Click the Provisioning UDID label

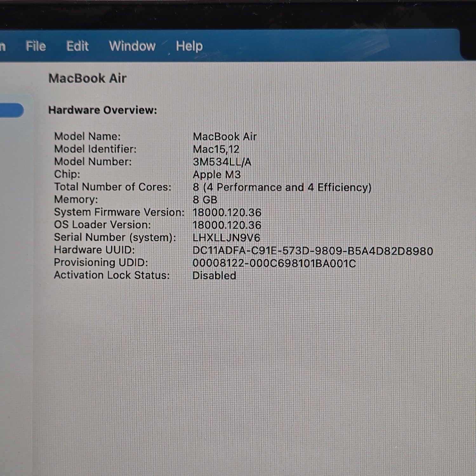tap(101, 262)
